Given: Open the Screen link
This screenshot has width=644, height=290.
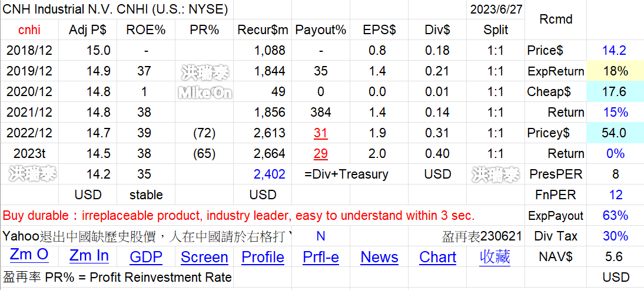Looking at the screenshot, I should (204, 258).
